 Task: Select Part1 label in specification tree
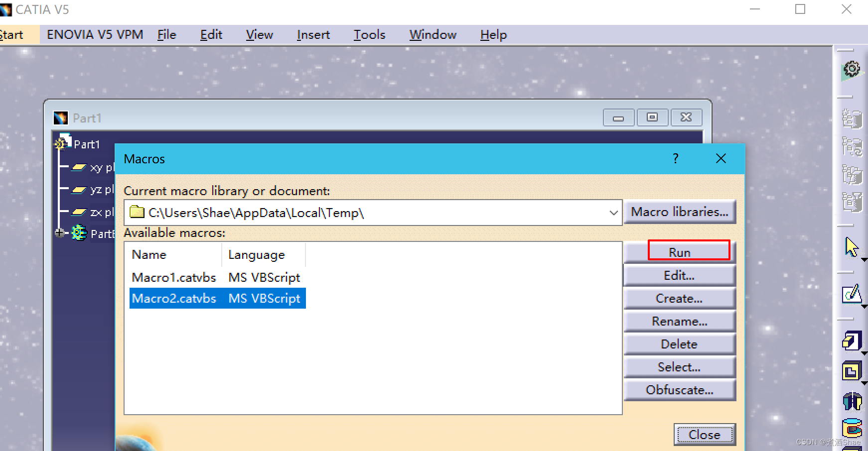click(x=87, y=144)
